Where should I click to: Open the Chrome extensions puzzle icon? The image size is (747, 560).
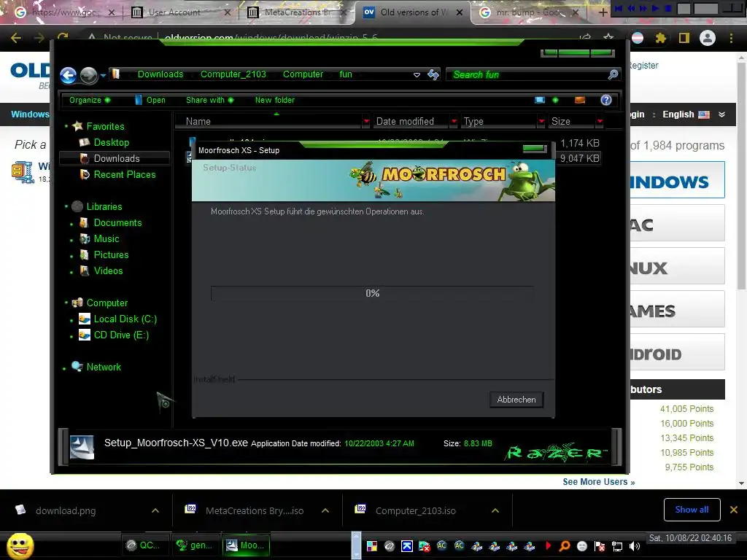click(x=660, y=38)
